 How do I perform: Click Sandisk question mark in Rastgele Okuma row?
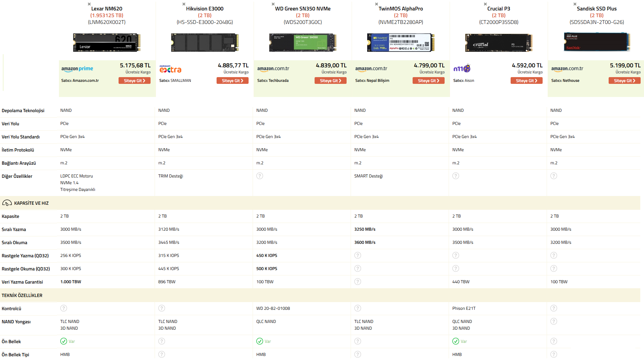pyautogui.click(x=554, y=268)
